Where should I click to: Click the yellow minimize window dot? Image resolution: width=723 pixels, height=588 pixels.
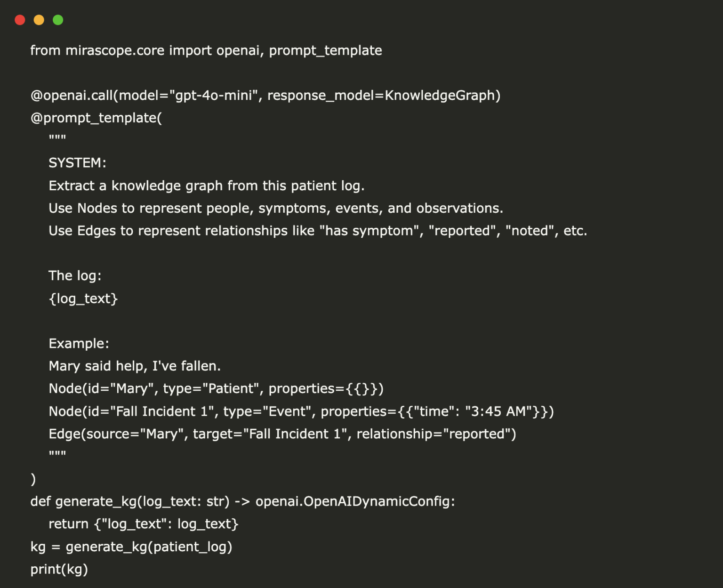[x=39, y=20]
